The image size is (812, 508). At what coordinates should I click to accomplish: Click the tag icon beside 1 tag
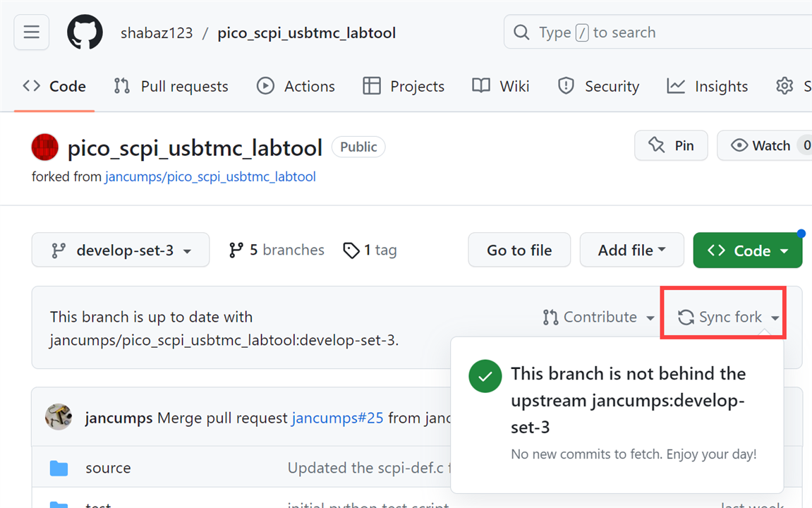[351, 250]
